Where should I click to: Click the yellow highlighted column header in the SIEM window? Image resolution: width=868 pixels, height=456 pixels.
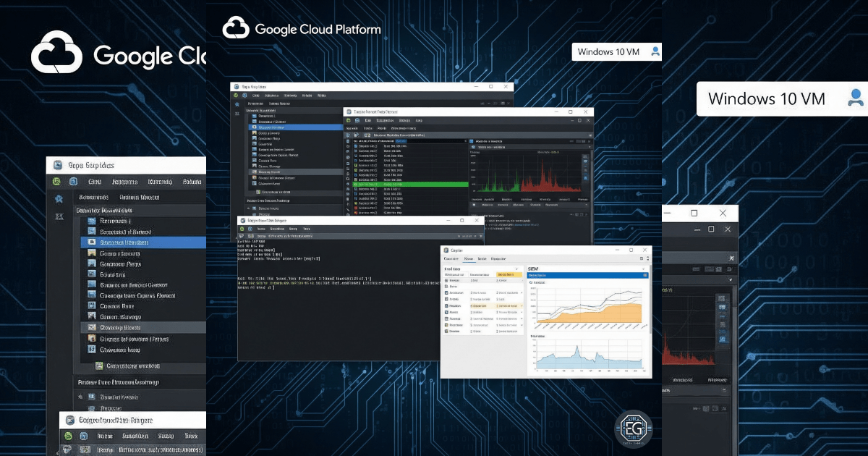(x=509, y=275)
